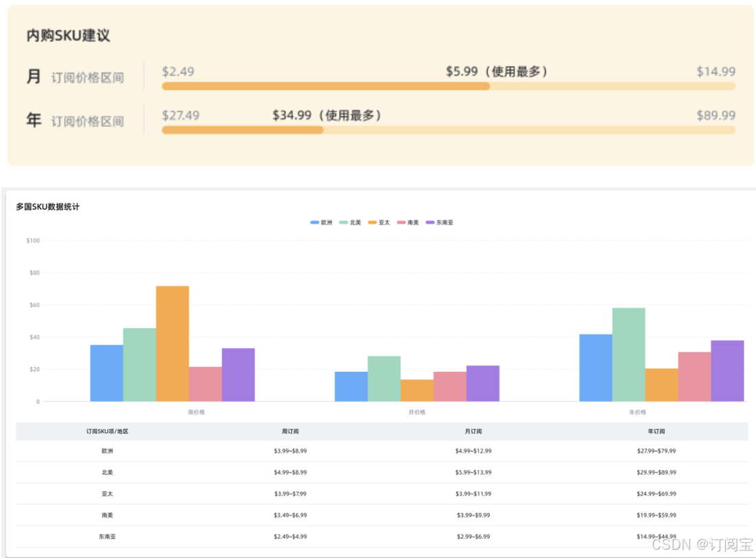Click the $34.99（使用最多）label
Image resolution: width=756 pixels, height=558 pixels.
pyautogui.click(x=327, y=115)
